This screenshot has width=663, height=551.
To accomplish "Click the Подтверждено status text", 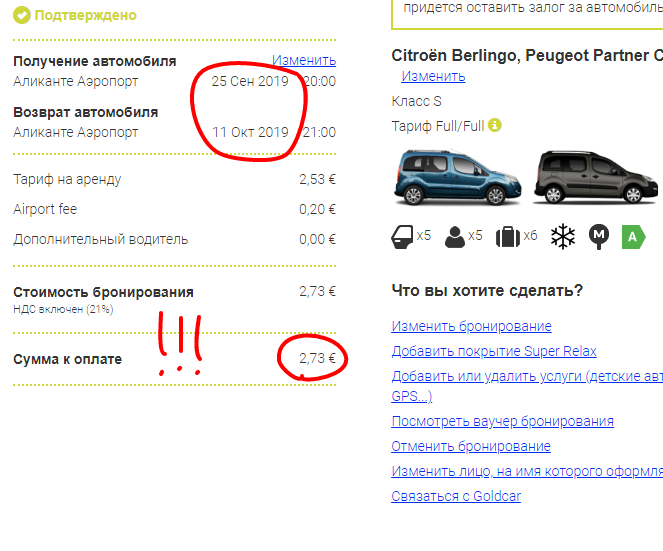I will 85,15.
